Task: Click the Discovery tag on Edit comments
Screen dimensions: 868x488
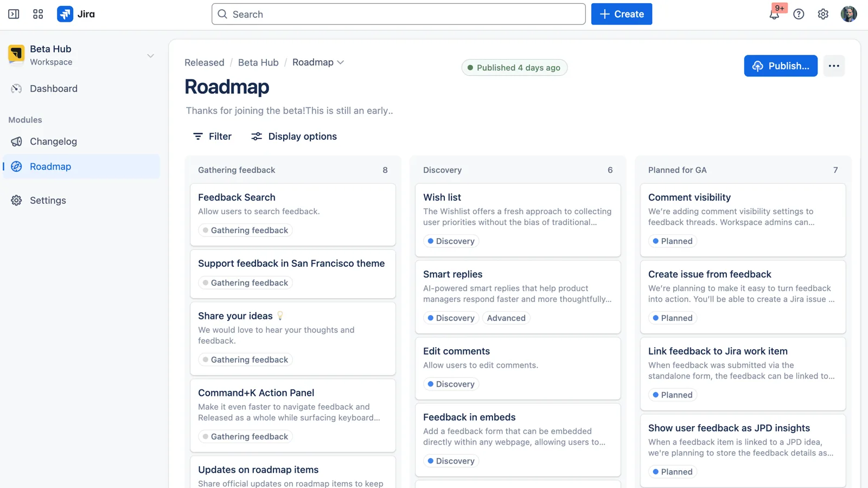Action: click(x=451, y=384)
